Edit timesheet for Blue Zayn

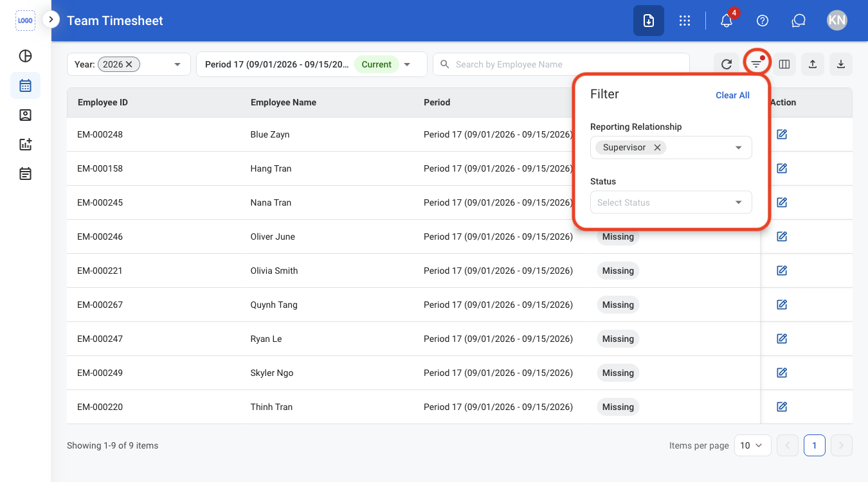coord(782,134)
